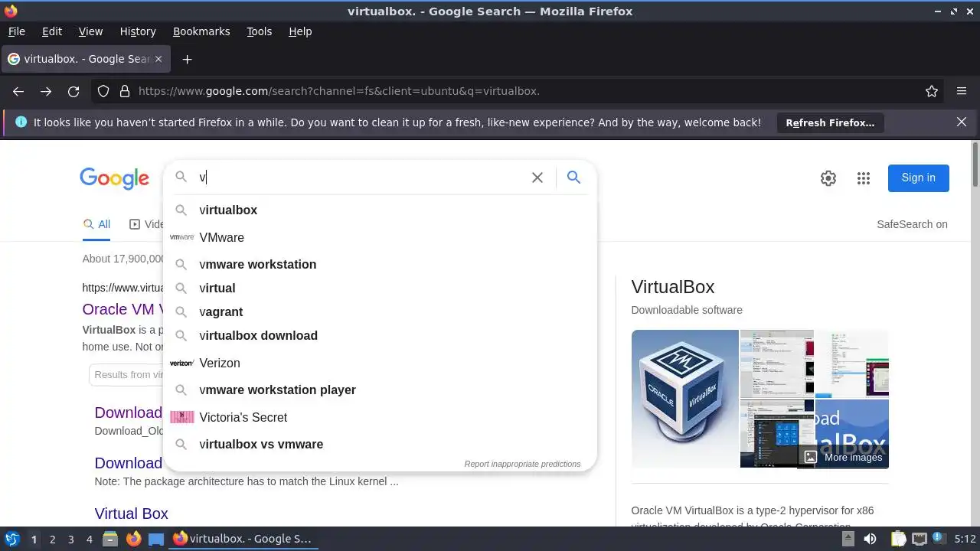Choose the vagrant suggestion

[x=380, y=311]
